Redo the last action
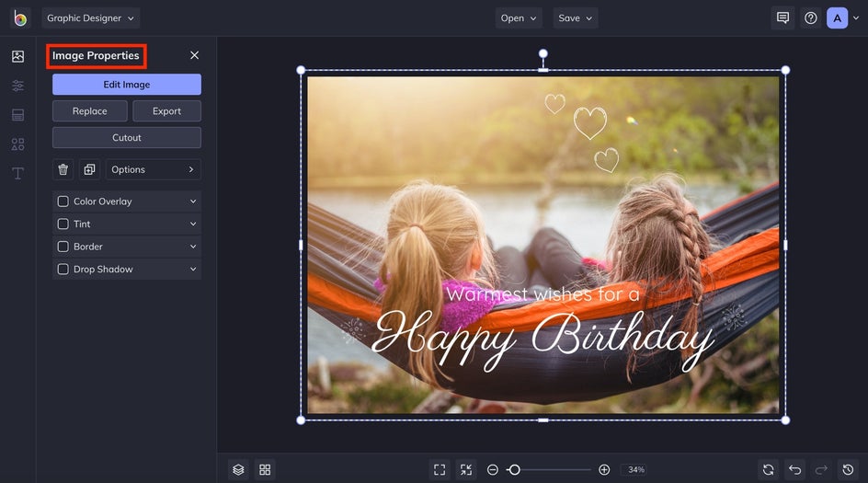 pyautogui.click(x=821, y=470)
